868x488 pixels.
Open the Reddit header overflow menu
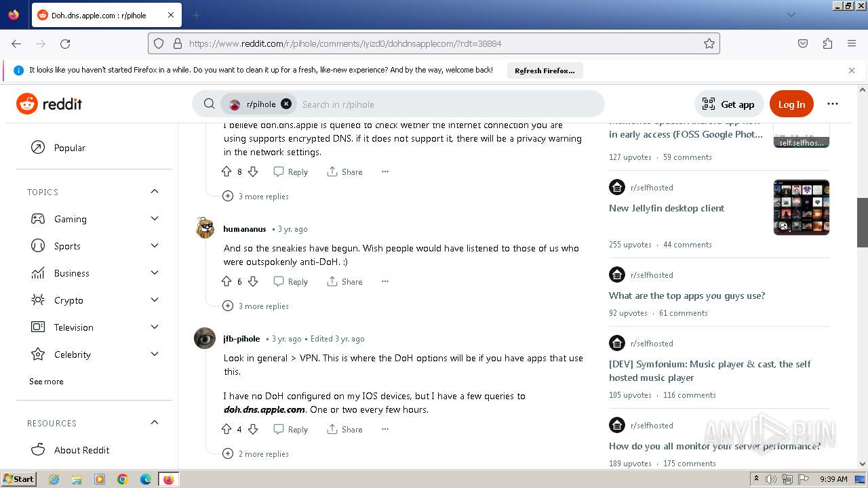coord(833,104)
